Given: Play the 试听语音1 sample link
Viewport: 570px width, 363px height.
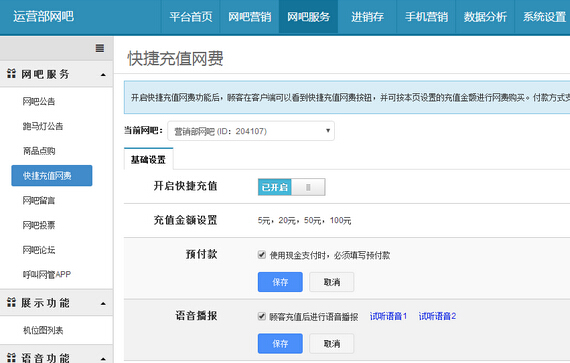Looking at the screenshot, I should tap(388, 316).
